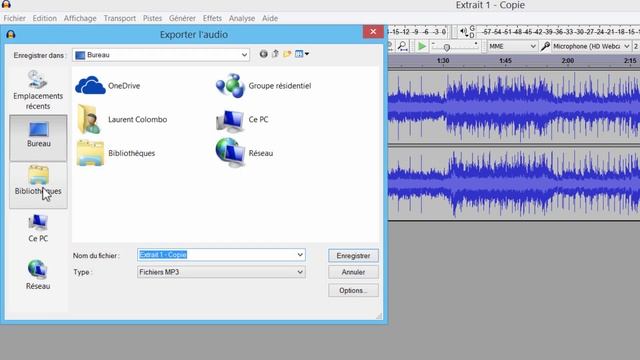Click the 2:00 mark on timeline
Image resolution: width=640 pixels, height=360 pixels.
pyautogui.click(x=568, y=60)
